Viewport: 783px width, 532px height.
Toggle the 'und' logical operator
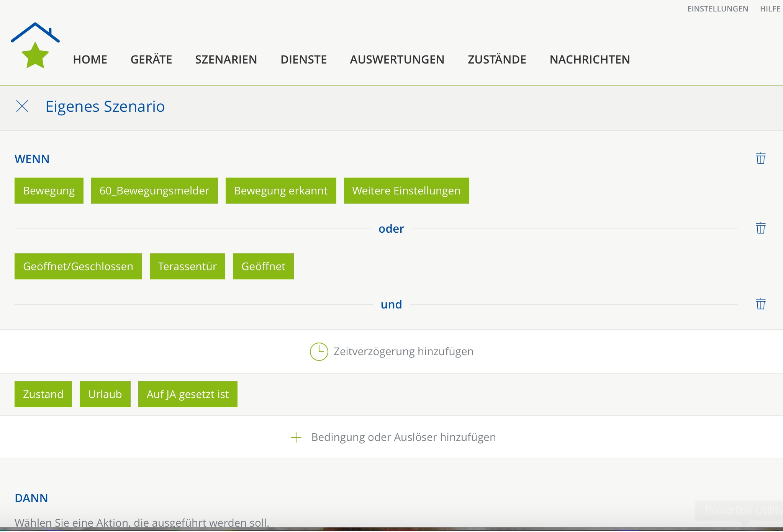(391, 304)
